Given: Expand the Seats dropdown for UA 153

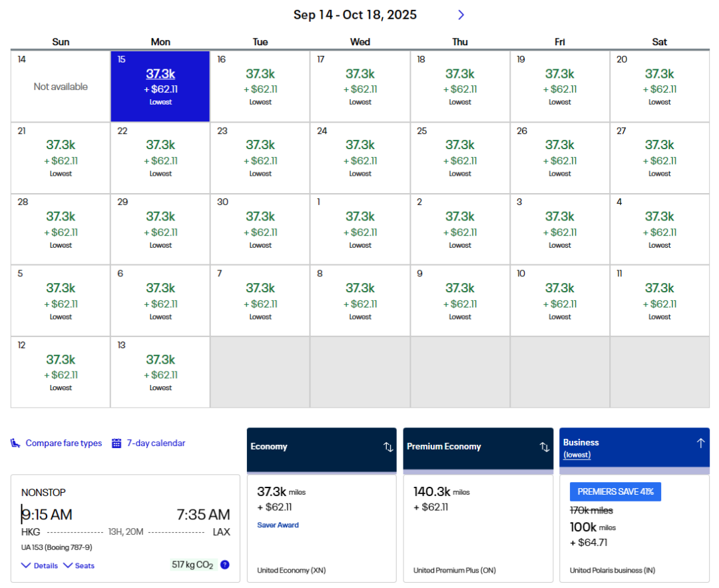Looking at the screenshot, I should coord(79,565).
